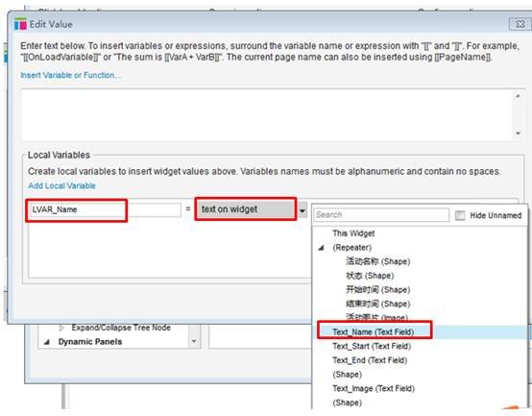Click the Axure icon in Edit Value title bar
Viewport: 532px width, 416px height.
click(20, 24)
